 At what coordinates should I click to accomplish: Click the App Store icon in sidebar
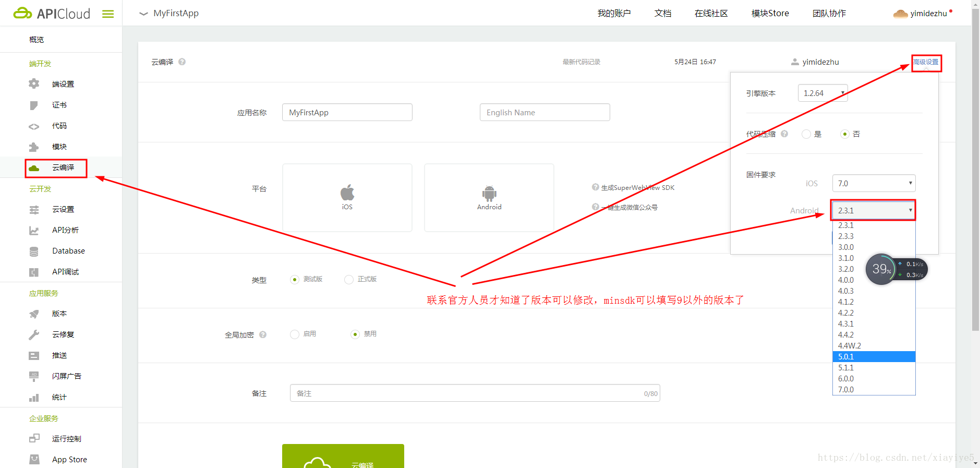click(x=34, y=459)
